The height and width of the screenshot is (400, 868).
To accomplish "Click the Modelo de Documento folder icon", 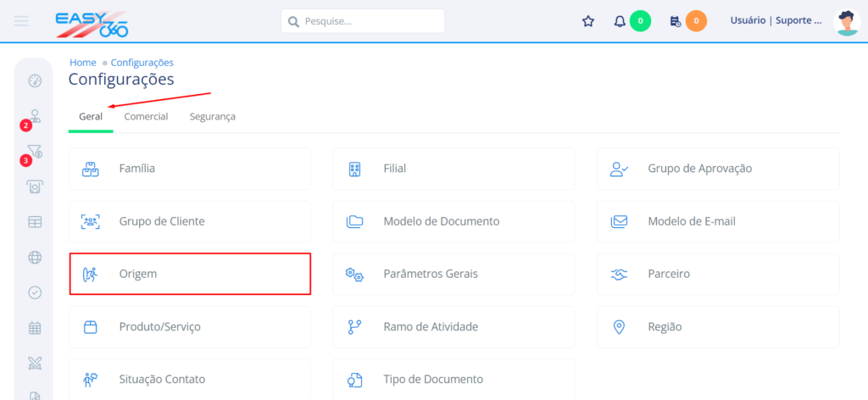I will pos(354,222).
